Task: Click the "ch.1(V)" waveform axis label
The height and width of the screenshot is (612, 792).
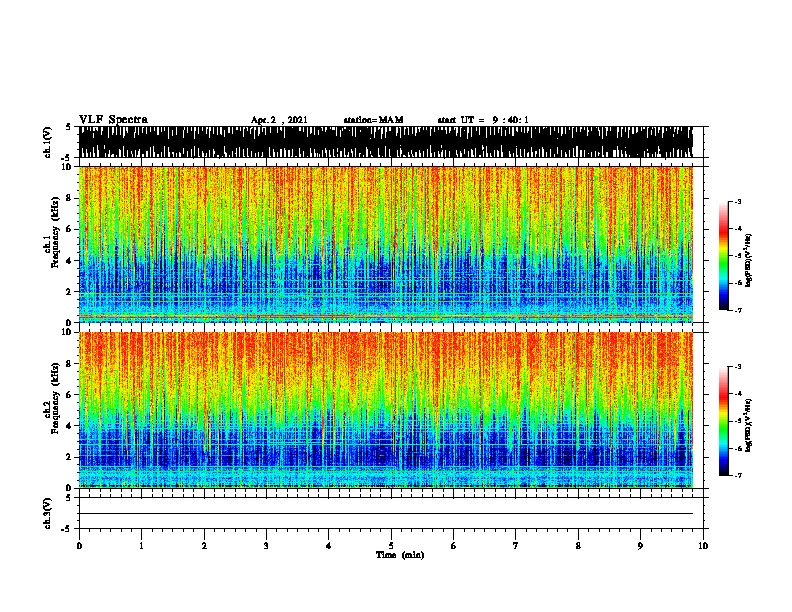Action: [48, 142]
